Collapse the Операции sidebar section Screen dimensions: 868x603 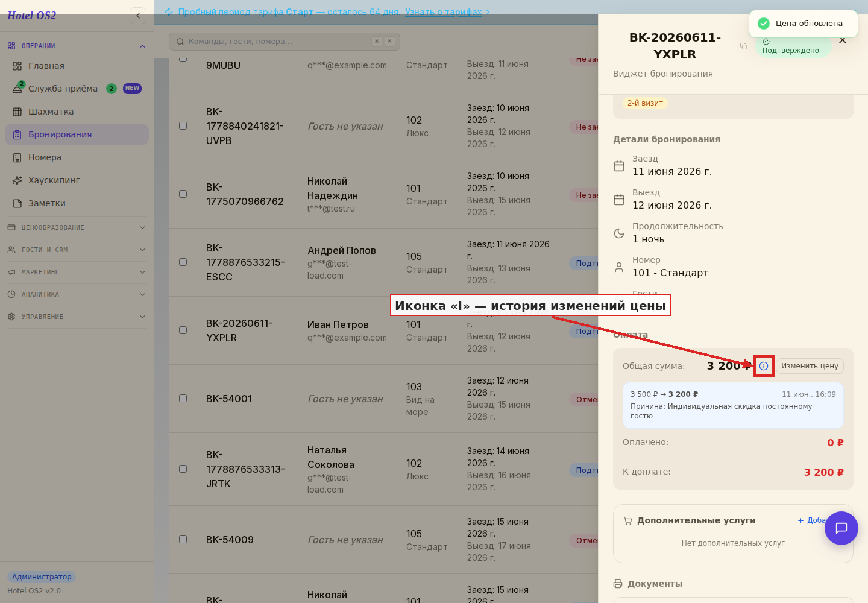tap(77, 46)
